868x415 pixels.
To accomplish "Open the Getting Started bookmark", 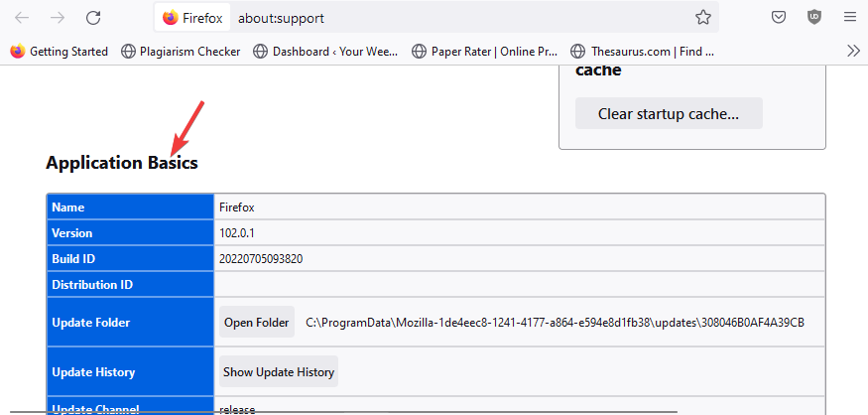I will point(60,52).
